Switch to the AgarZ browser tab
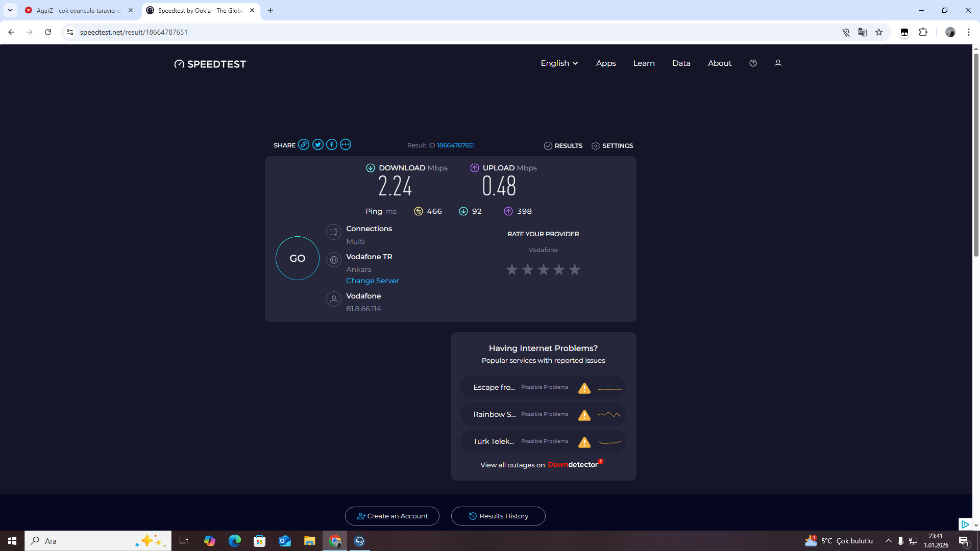The width and height of the screenshot is (980, 551). (x=79, y=10)
